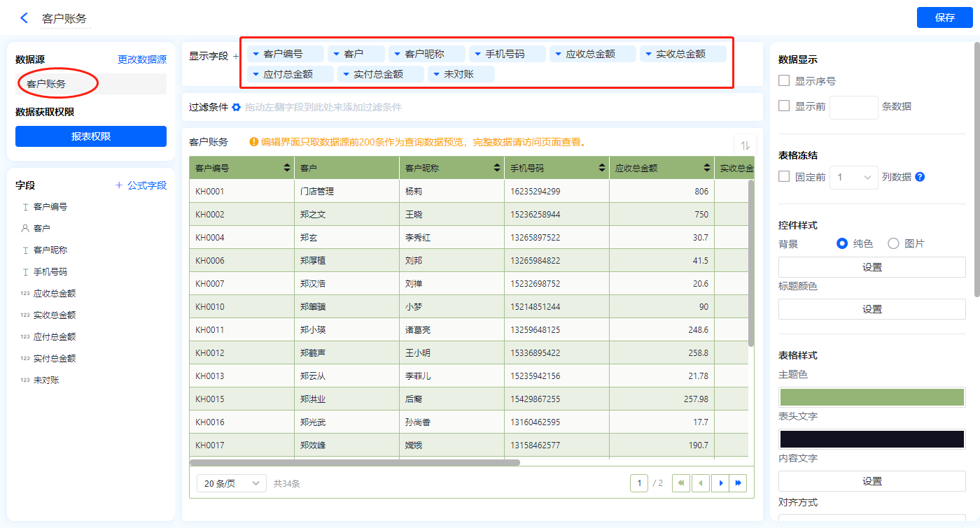
Task: Open the freeze column count dropdown
Action: click(853, 177)
